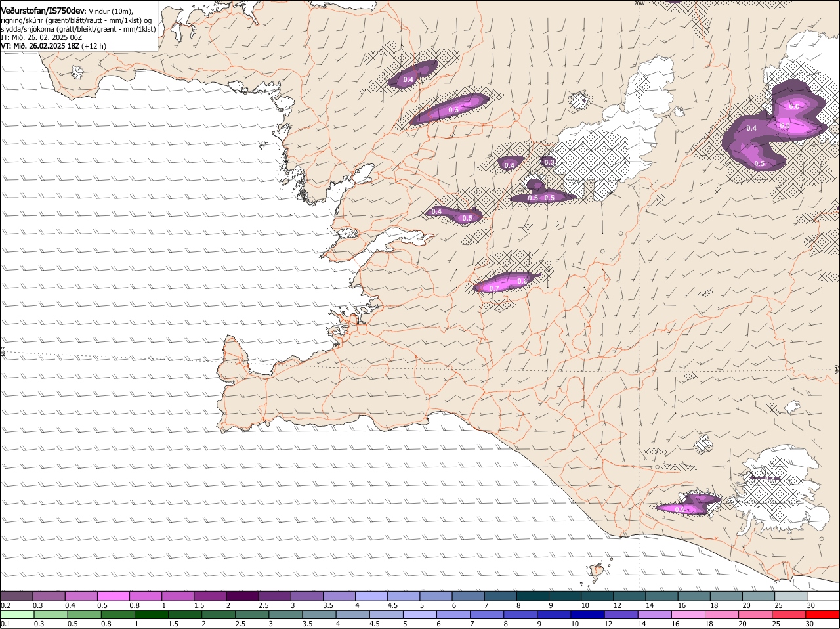The width and height of the screenshot is (840, 629).
Task: Click the '0.7' snowfall value on the map
Action: tap(494, 288)
